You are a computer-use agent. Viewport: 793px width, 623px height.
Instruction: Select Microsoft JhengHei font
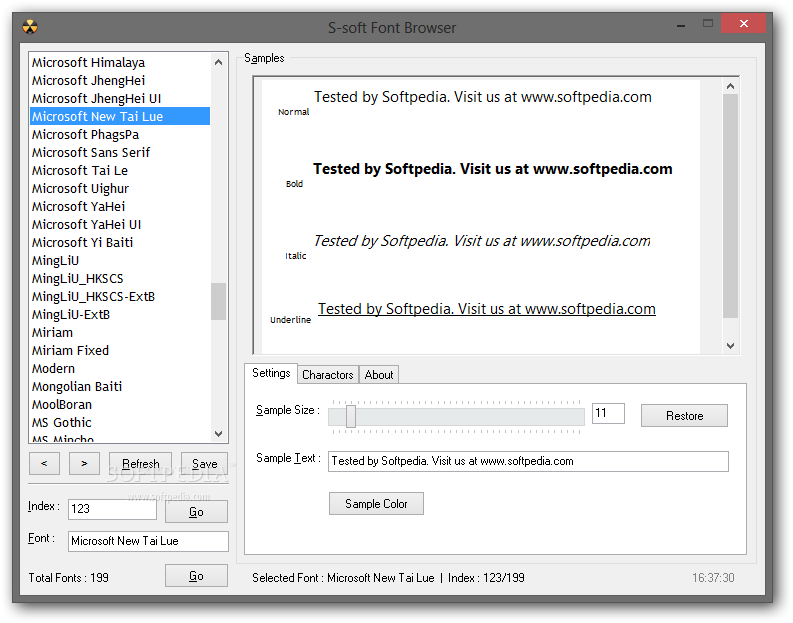pos(120,80)
